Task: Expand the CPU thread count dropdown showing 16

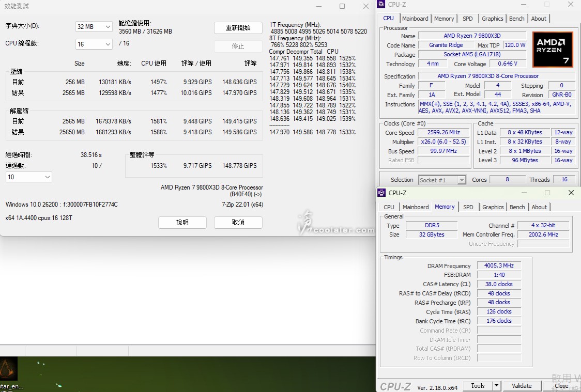Action: [94, 44]
